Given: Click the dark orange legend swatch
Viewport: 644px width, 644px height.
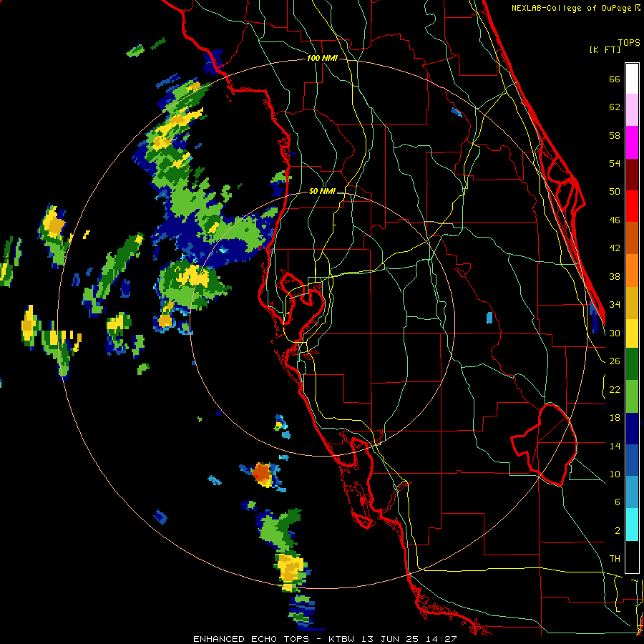Looking at the screenshot, I should (x=632, y=238).
